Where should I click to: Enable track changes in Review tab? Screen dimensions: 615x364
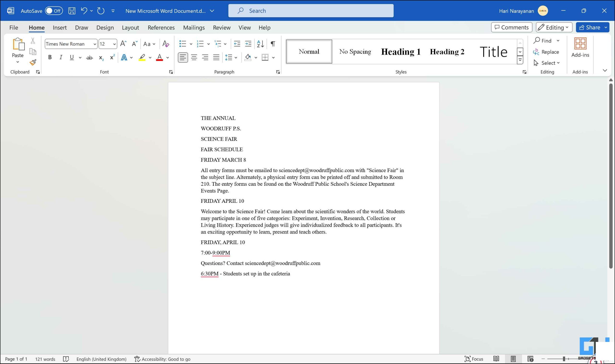(222, 27)
